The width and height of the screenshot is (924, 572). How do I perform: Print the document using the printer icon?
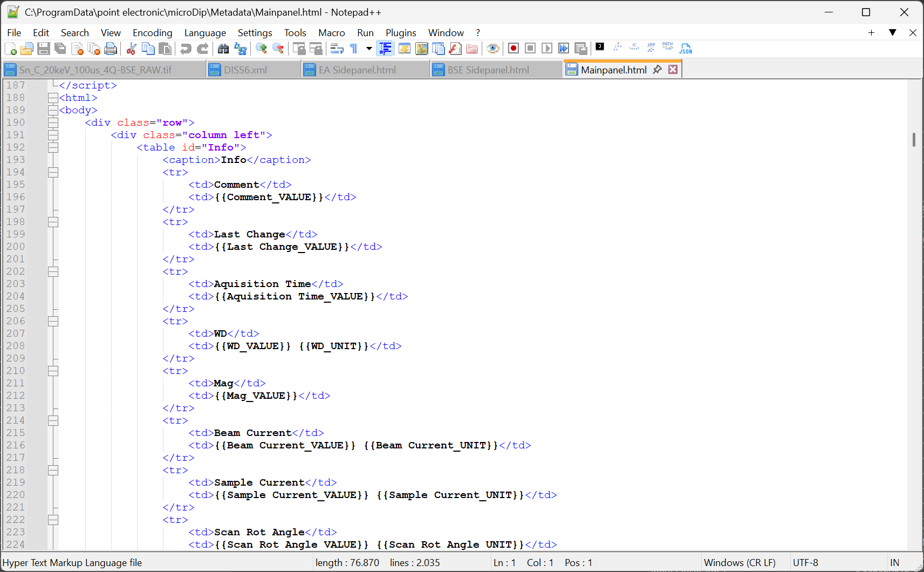click(111, 49)
